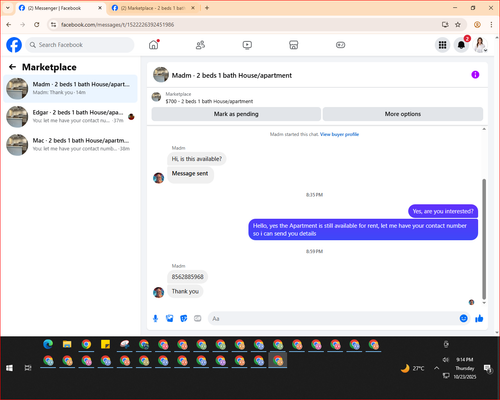Switch to Messenger | Facebook browser tab
The image size is (500, 400).
(60, 8)
